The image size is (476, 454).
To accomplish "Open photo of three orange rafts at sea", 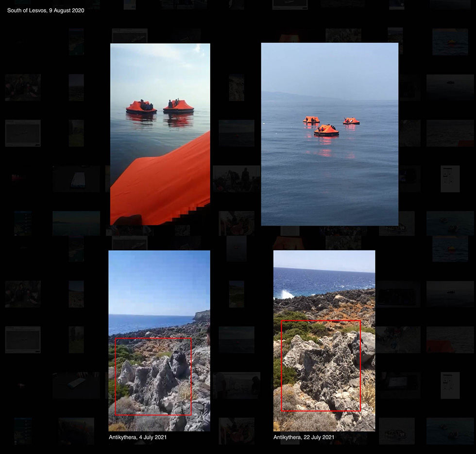I will point(330,134).
